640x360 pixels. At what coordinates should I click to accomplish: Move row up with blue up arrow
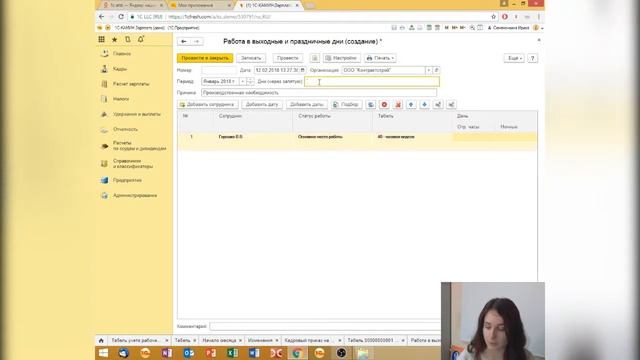[x=411, y=104]
